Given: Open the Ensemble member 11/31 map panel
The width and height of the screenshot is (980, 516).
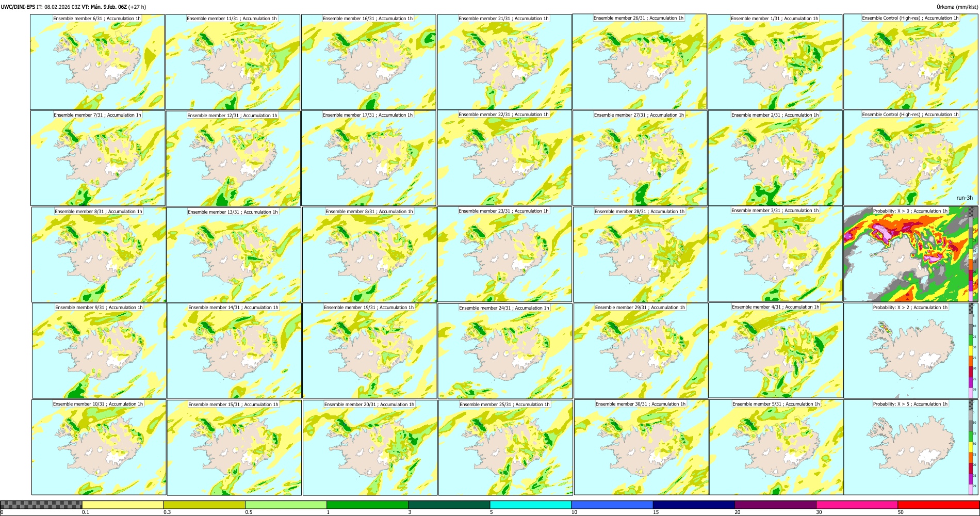Looking at the screenshot, I should click(x=233, y=62).
